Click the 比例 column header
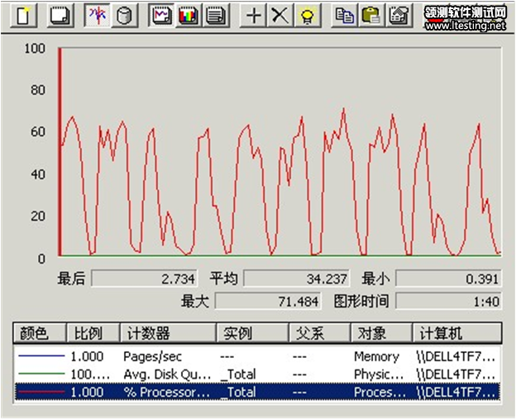 91,333
